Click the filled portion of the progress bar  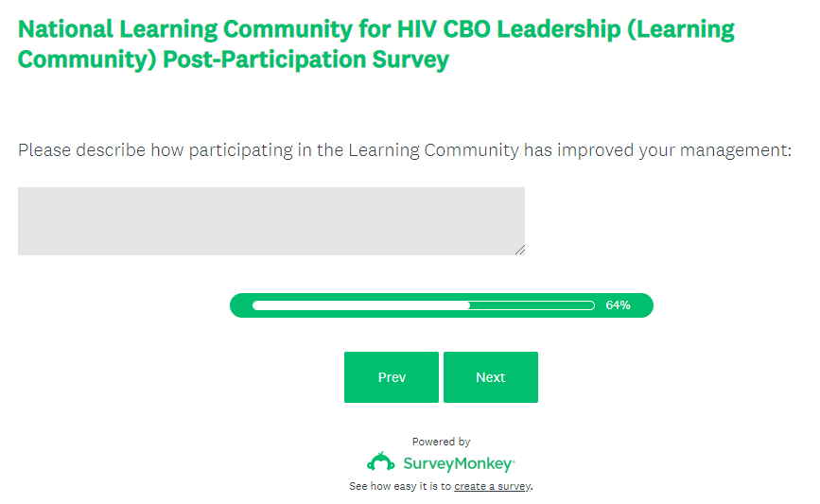pyautogui.click(x=360, y=305)
